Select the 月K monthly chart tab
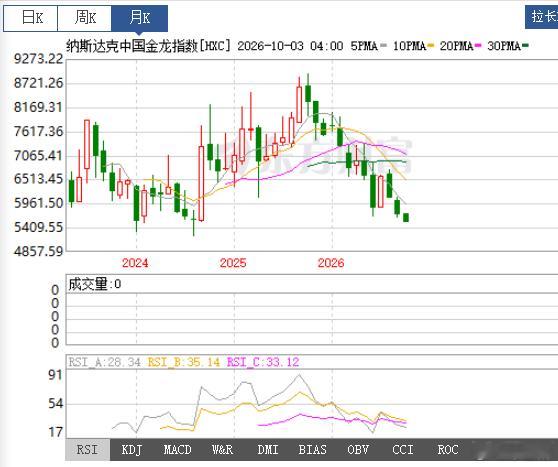The height and width of the screenshot is (467, 558). click(x=140, y=18)
